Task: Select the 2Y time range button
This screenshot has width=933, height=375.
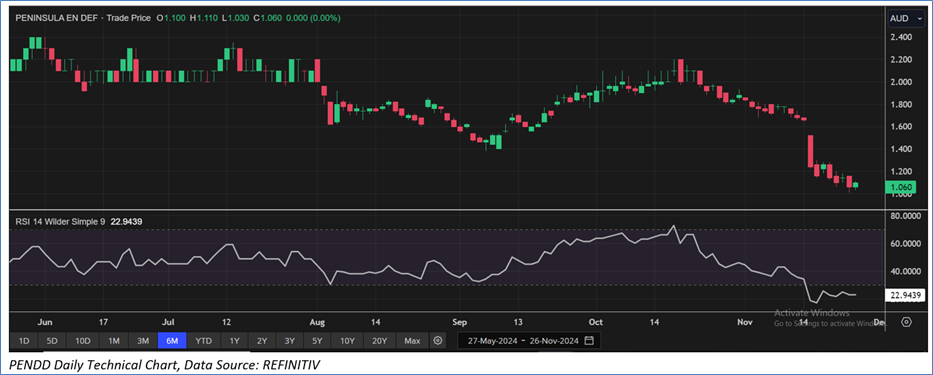Action: pyautogui.click(x=262, y=341)
